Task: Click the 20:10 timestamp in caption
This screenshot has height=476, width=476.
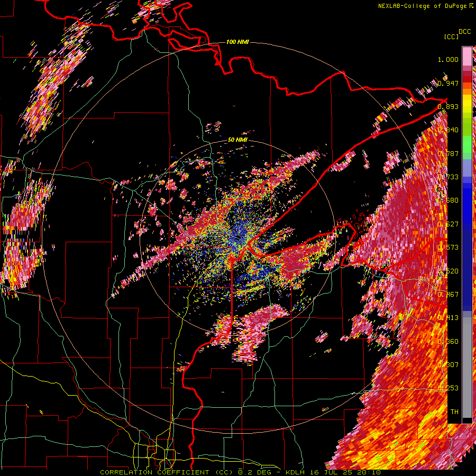Action: click(x=370, y=472)
